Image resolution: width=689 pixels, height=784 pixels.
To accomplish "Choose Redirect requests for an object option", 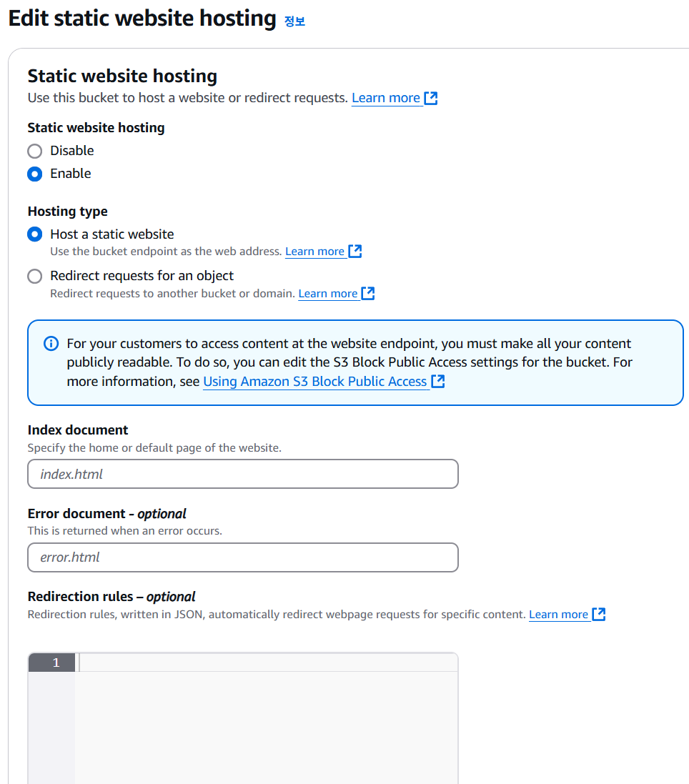I will 34,276.
